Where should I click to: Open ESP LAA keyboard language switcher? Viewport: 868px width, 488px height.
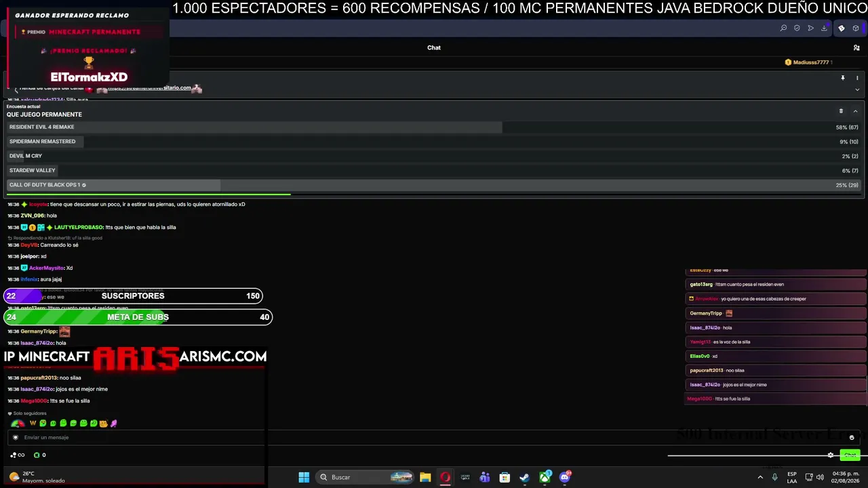792,477
